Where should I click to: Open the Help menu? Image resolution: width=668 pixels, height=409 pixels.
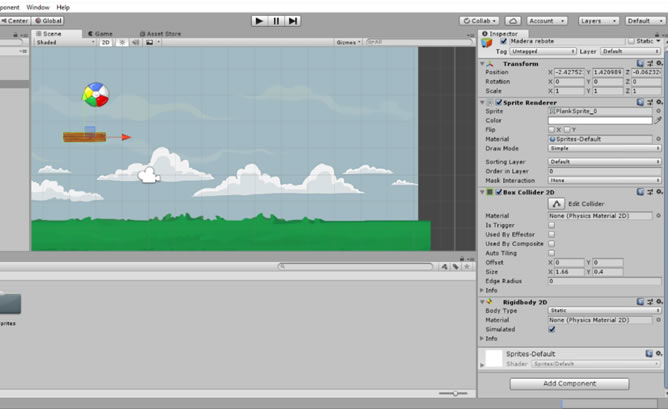63,7
